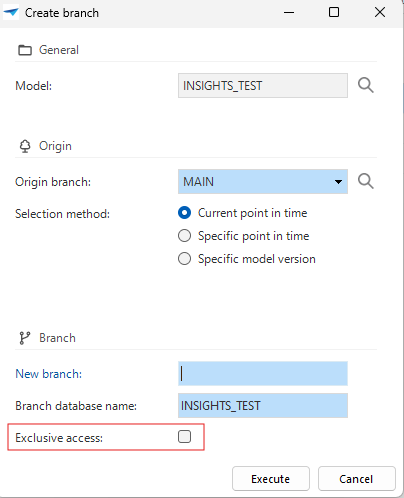Click the Cancel button
This screenshot has width=404, height=498.
(x=356, y=479)
